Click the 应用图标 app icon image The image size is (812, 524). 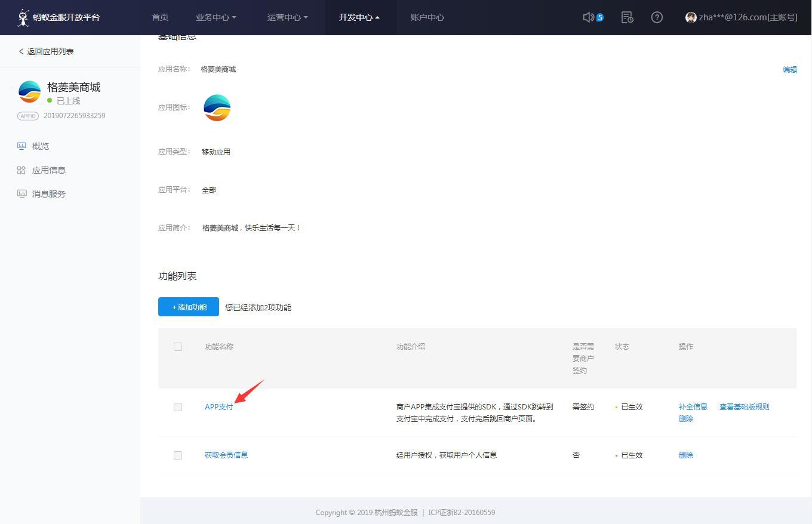217,107
